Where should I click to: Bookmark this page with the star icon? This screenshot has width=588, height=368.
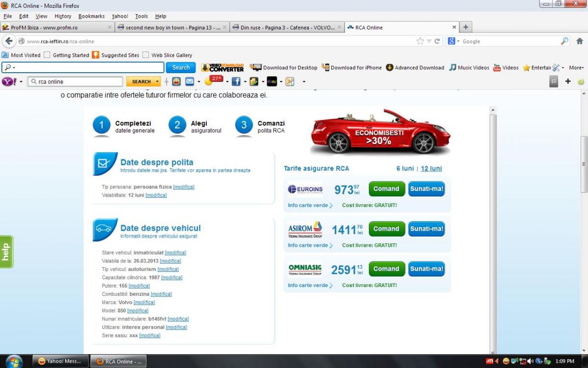coord(420,41)
